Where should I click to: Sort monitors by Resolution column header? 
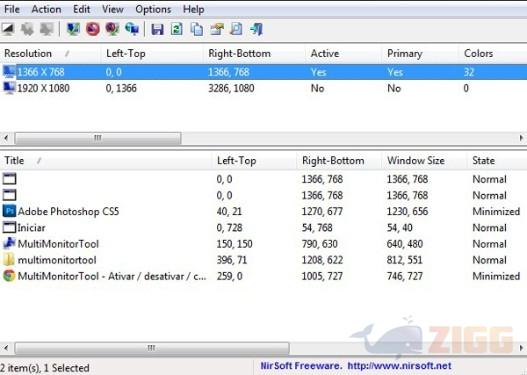50,53
